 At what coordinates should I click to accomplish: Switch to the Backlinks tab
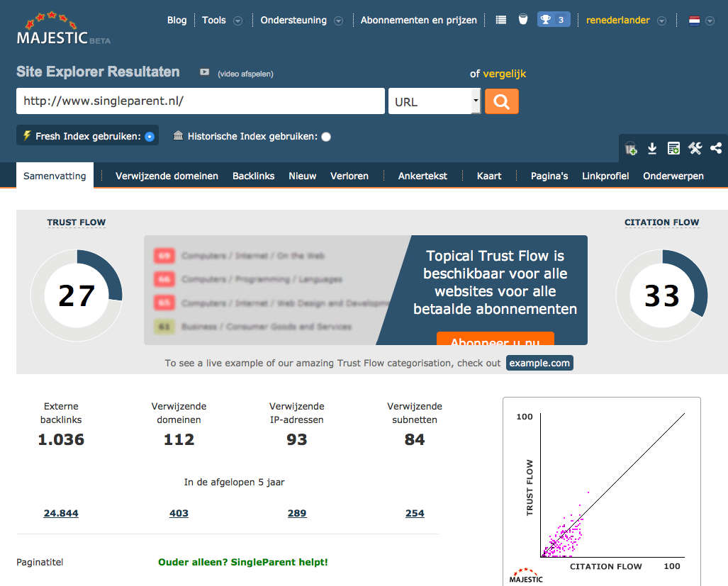coord(254,176)
